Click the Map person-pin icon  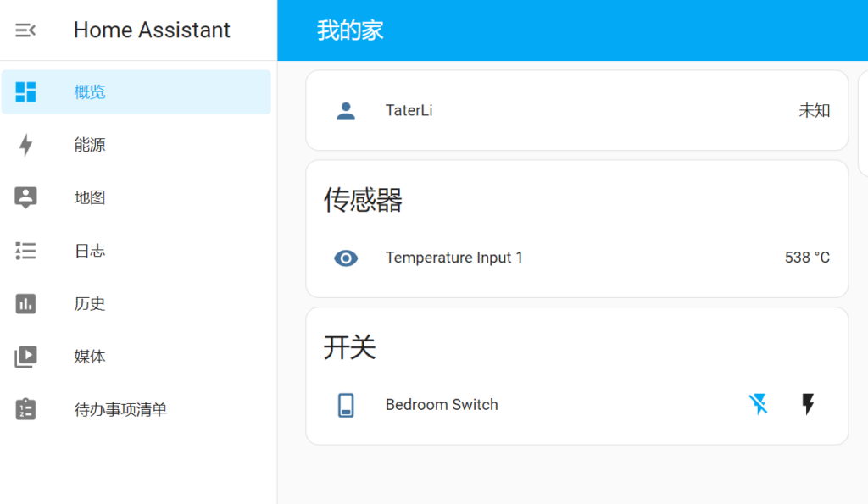25,197
